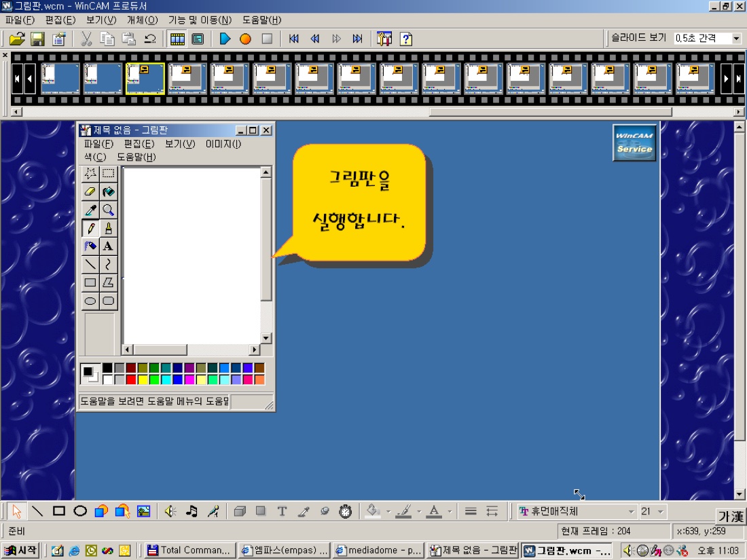This screenshot has width=747, height=560.
Task: Pick the Text T tool in bottom toolbar
Action: tap(282, 511)
